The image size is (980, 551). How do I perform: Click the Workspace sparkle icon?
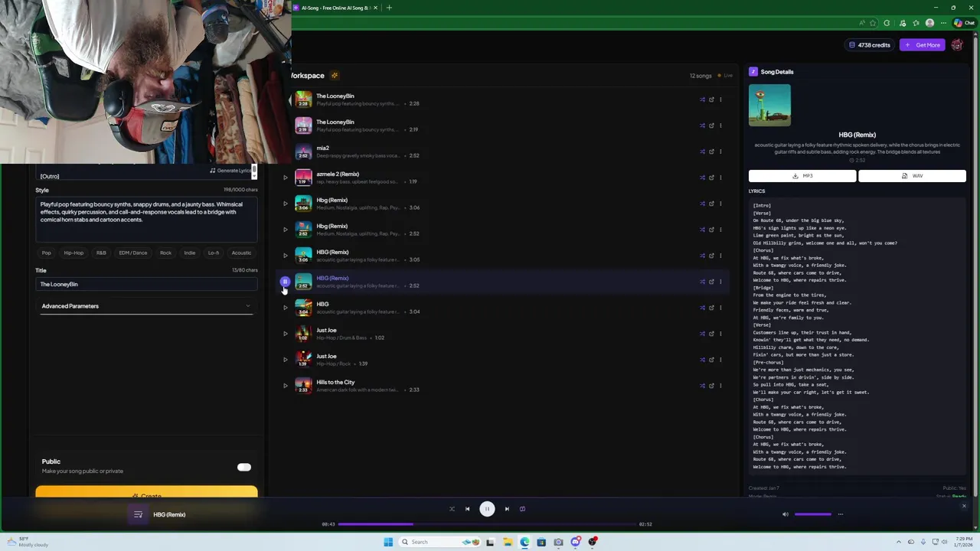pyautogui.click(x=335, y=76)
